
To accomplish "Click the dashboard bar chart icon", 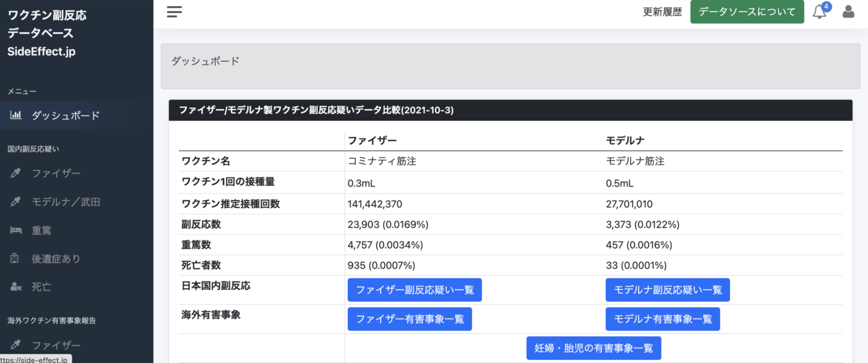I will tap(16, 115).
